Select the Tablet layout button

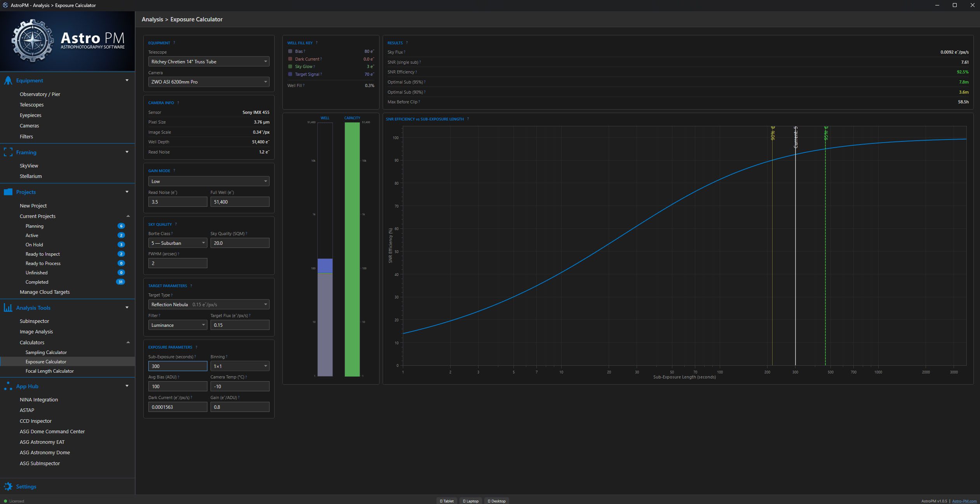pyautogui.click(x=447, y=501)
